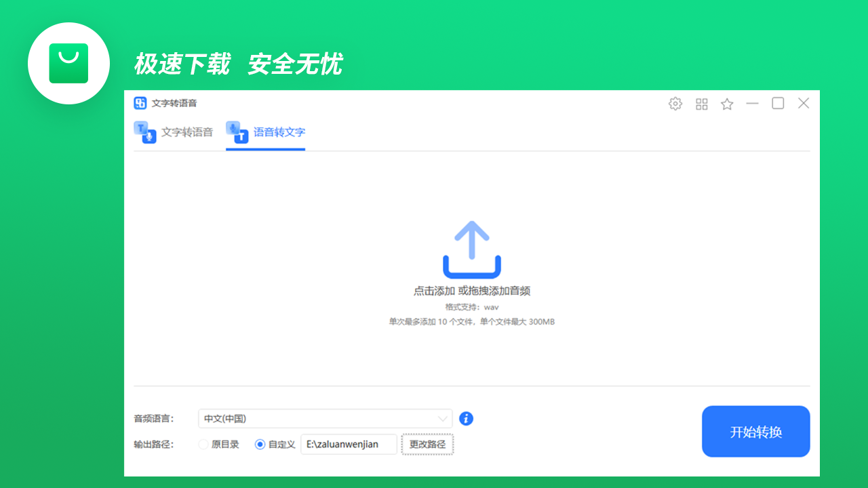Image resolution: width=868 pixels, height=488 pixels.
Task: Click the star favorite icon
Action: click(726, 103)
